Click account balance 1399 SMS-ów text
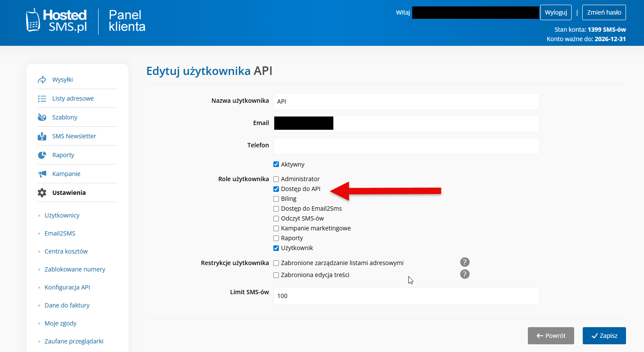This screenshot has height=352, width=644. (607, 30)
